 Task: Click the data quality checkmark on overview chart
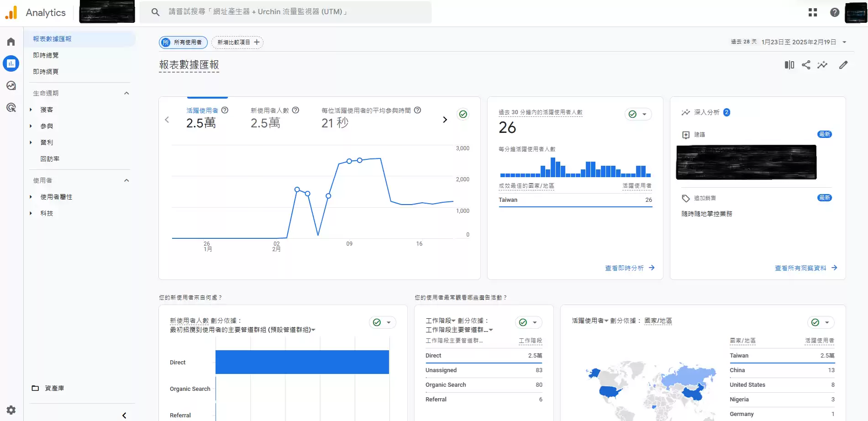pos(463,114)
